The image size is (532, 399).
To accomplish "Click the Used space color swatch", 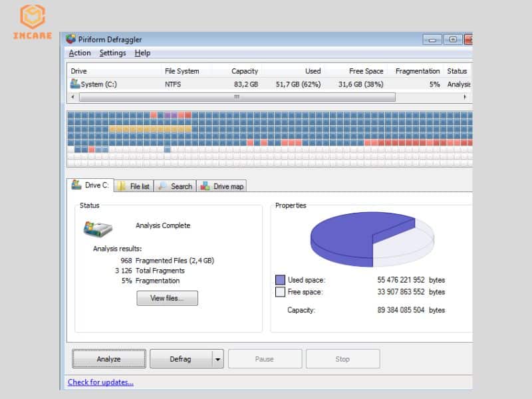I will pyautogui.click(x=280, y=280).
